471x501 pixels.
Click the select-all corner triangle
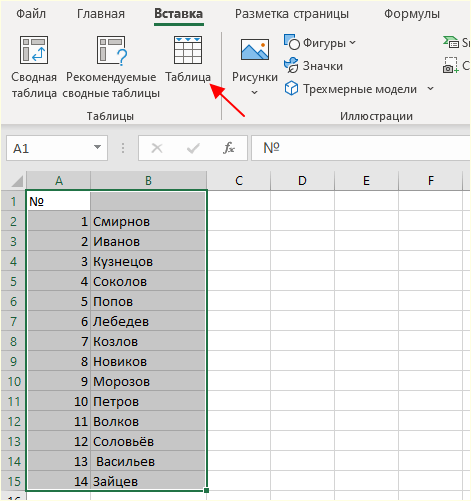pos(17,181)
